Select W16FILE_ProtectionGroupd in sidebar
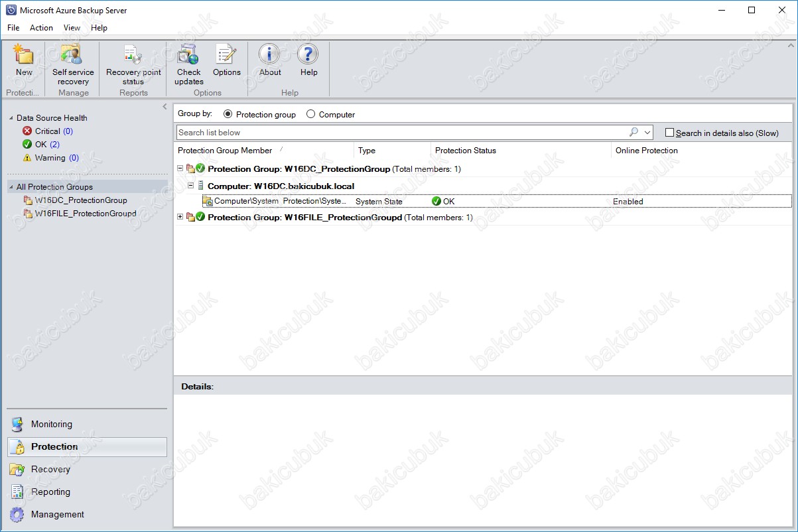798x532 pixels. (x=86, y=214)
